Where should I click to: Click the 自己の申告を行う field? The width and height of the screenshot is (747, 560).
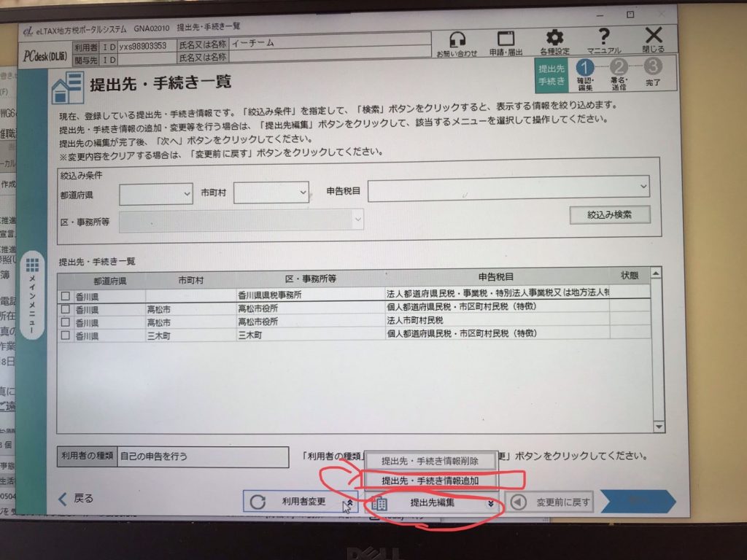[x=203, y=456]
